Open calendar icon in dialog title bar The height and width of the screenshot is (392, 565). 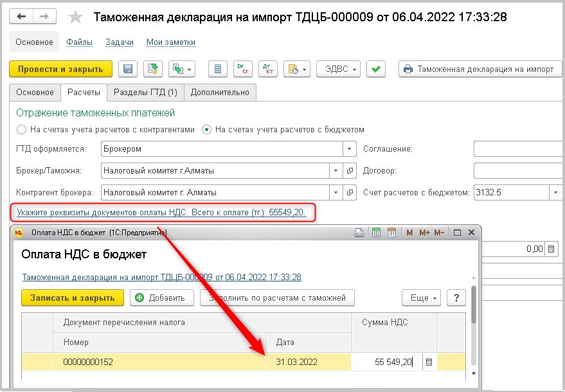coord(391,233)
